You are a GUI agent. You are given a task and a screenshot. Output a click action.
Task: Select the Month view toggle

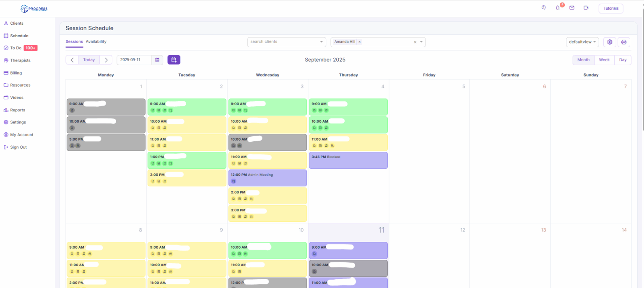[x=583, y=60]
